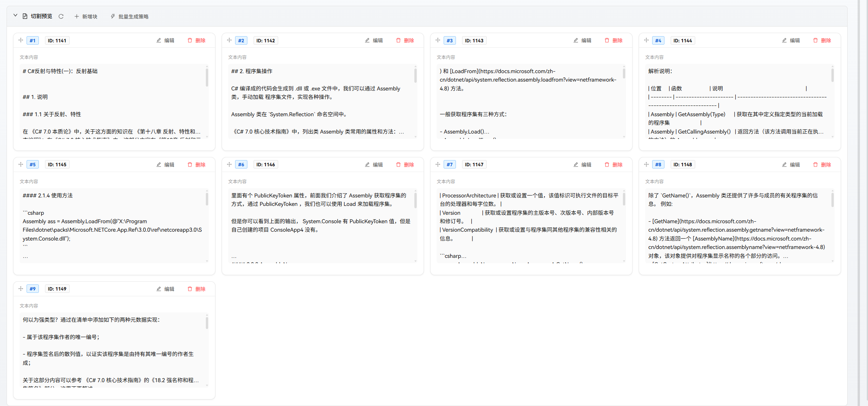Click text '解析说明：' in chunk #4
Image resolution: width=868 pixels, height=406 pixels.
point(660,71)
